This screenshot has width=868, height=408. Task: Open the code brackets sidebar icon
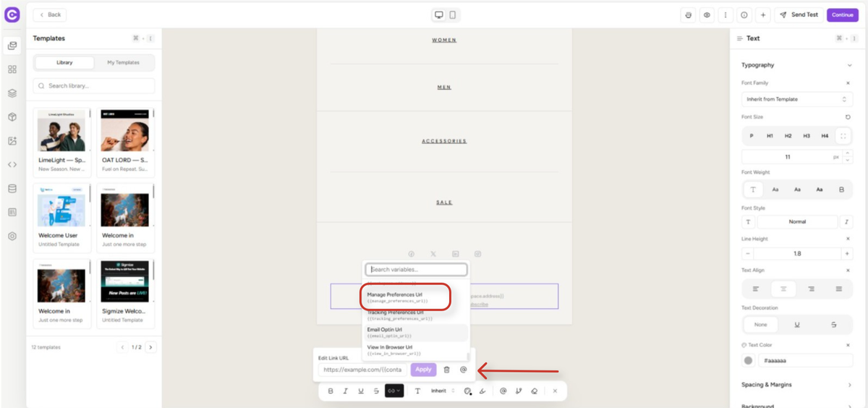pos(12,165)
